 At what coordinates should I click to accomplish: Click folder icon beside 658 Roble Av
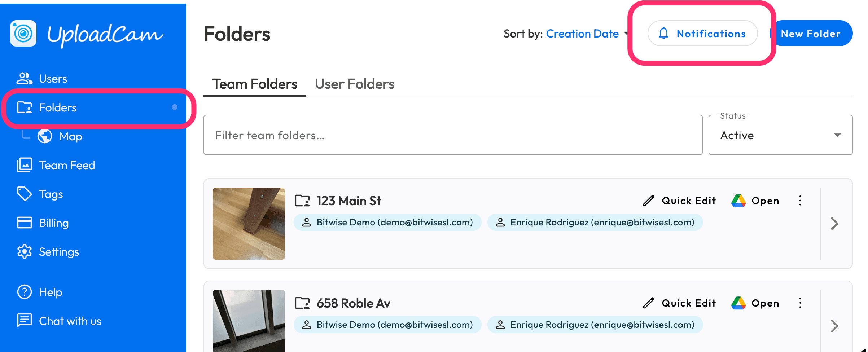302,303
